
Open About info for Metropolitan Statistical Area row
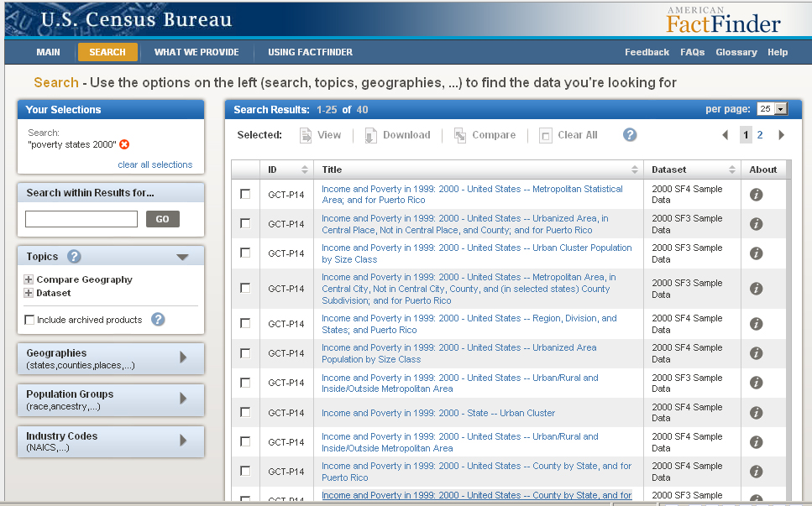756,195
